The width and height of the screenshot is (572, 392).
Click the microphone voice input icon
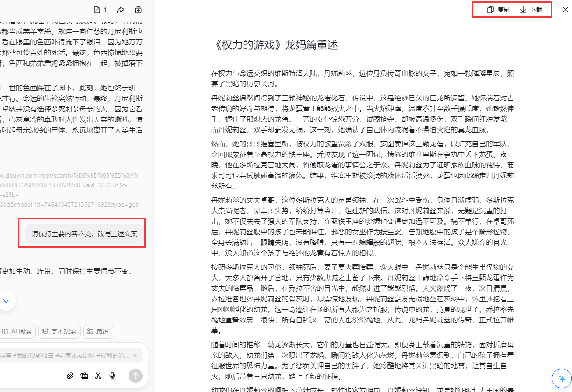point(112,376)
